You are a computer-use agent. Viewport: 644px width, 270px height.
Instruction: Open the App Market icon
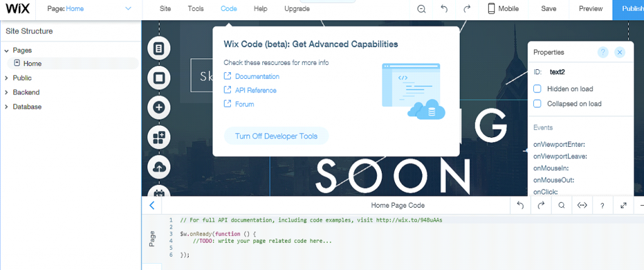pos(158,138)
